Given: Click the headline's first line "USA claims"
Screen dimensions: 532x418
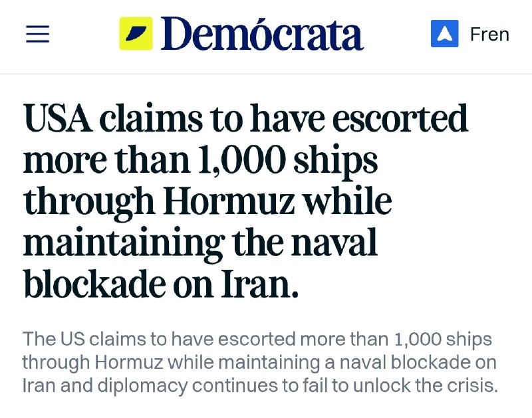Looking at the screenshot, I should coord(113,118).
